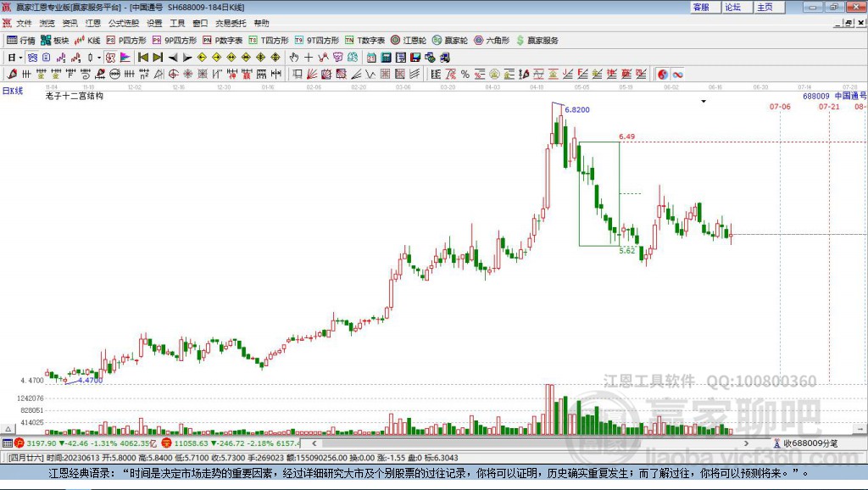This screenshot has height=490, width=868.
Task: Open the 浏览 menu
Action: click(47, 23)
